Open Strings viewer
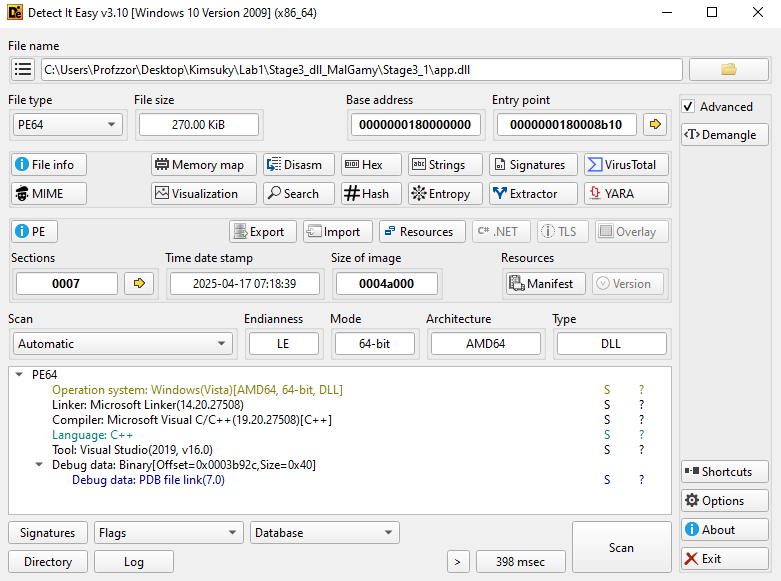 [x=445, y=164]
